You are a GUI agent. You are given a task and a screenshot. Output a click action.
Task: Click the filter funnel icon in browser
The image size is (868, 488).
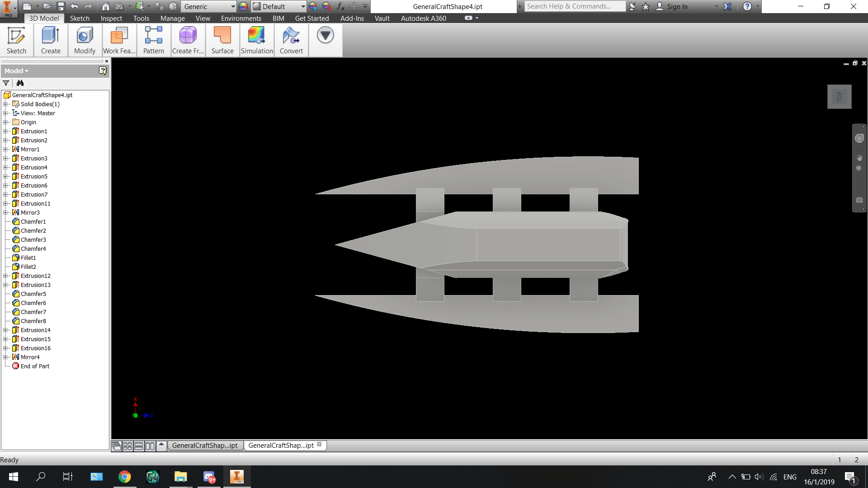click(6, 83)
